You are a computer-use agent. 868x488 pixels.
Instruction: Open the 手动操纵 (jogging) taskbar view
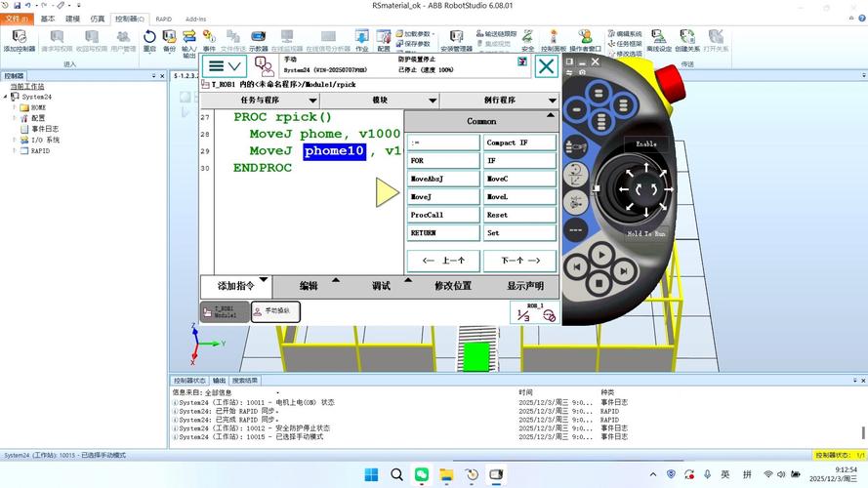coord(275,311)
